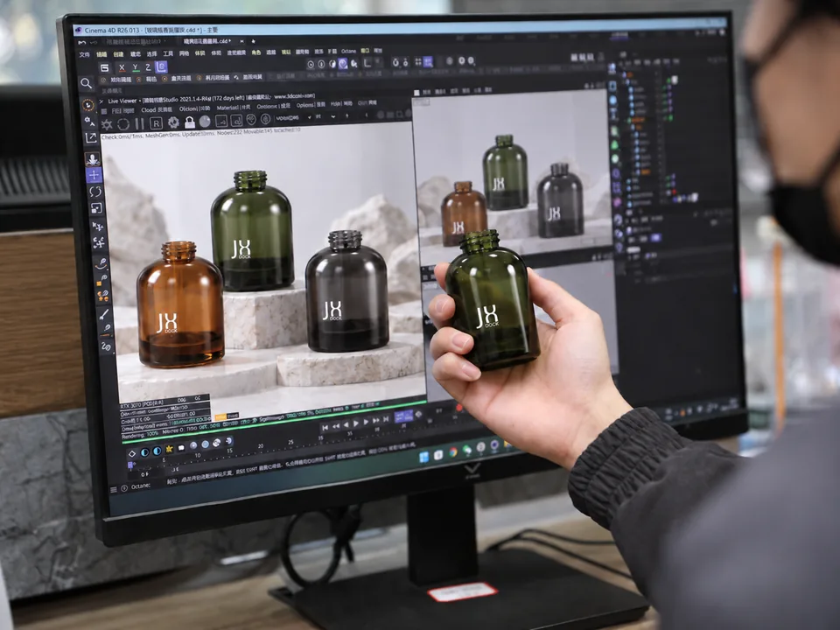Click the diamond keyframe icon above timeline
This screenshot has width=840, height=630.
[x=132, y=453]
